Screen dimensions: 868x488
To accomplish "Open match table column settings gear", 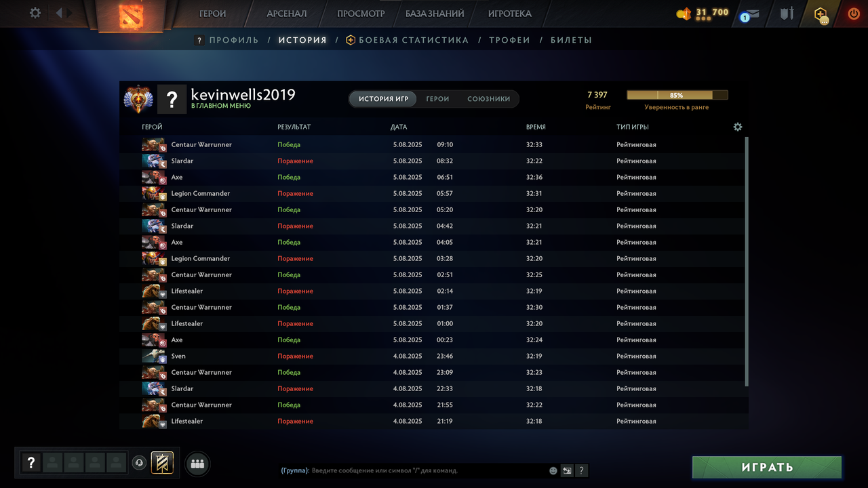I will click(x=738, y=127).
